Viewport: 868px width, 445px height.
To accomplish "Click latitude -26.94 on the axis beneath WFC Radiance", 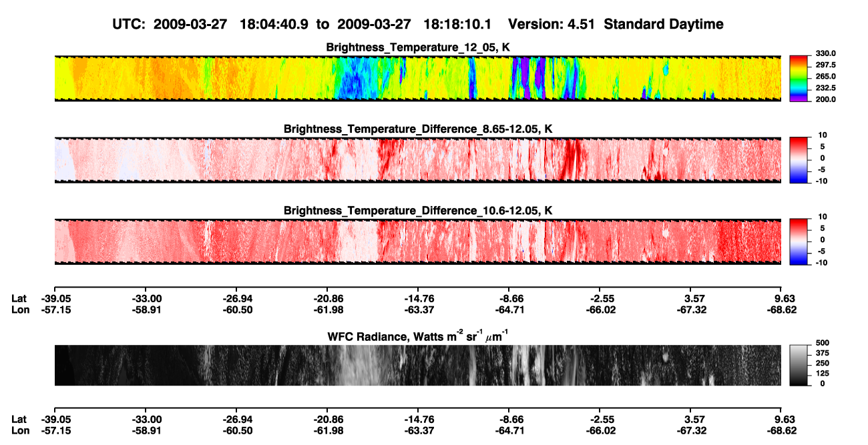I will [236, 419].
